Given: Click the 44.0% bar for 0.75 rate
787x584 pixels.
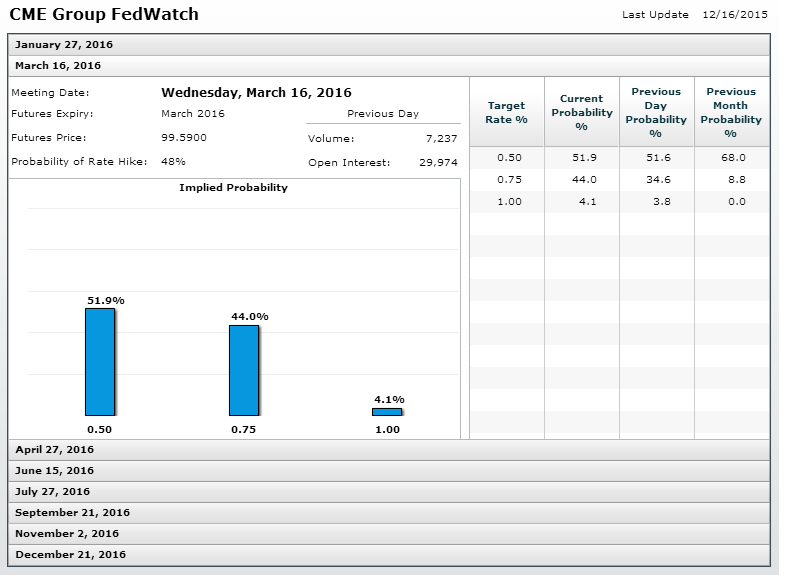Looking at the screenshot, I should 244,370.
